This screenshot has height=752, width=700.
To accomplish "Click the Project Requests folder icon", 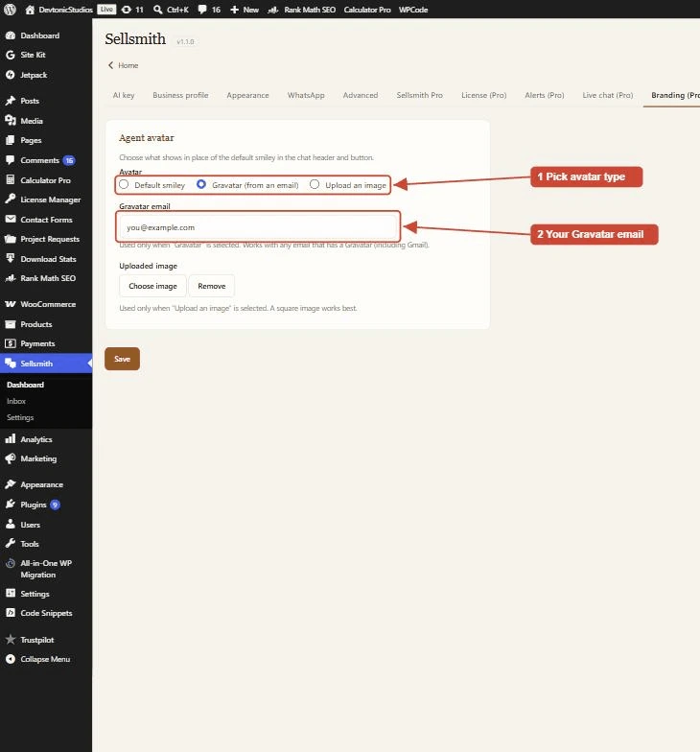I will [x=10, y=239].
